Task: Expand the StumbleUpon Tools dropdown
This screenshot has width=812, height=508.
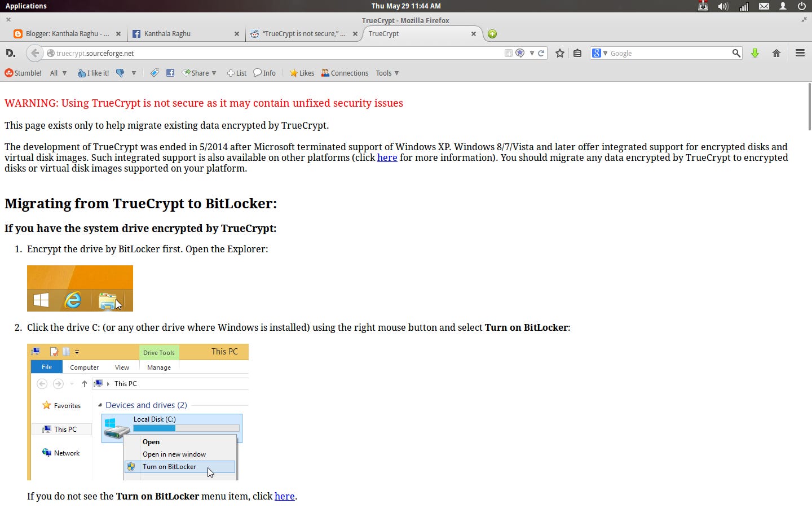Action: (x=387, y=73)
